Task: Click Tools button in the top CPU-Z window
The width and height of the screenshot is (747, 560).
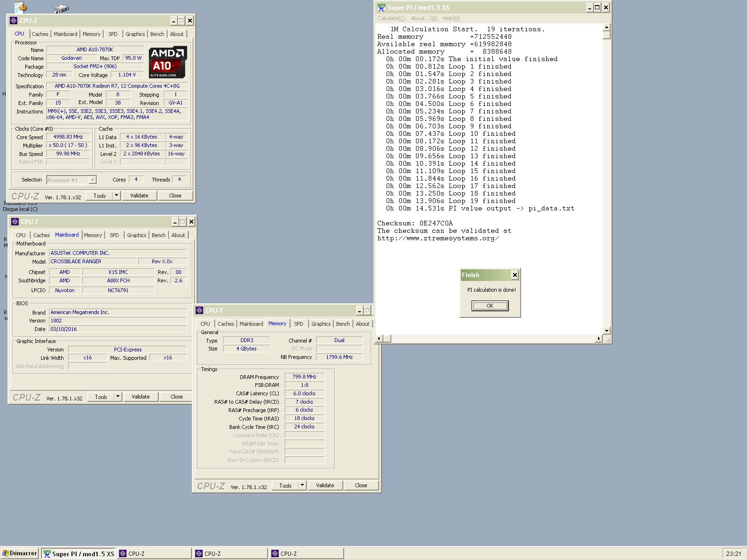Action: point(99,196)
